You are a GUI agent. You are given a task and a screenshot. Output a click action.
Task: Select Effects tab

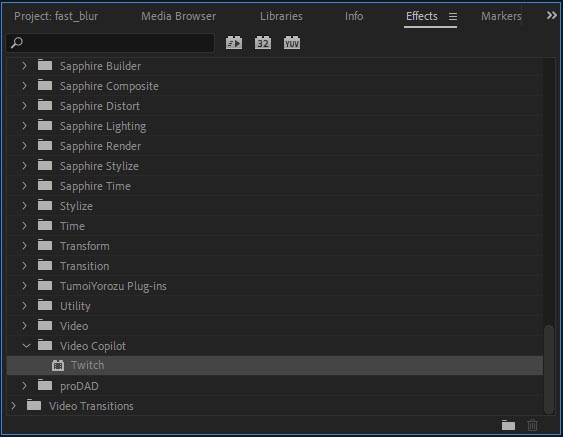[x=422, y=16]
